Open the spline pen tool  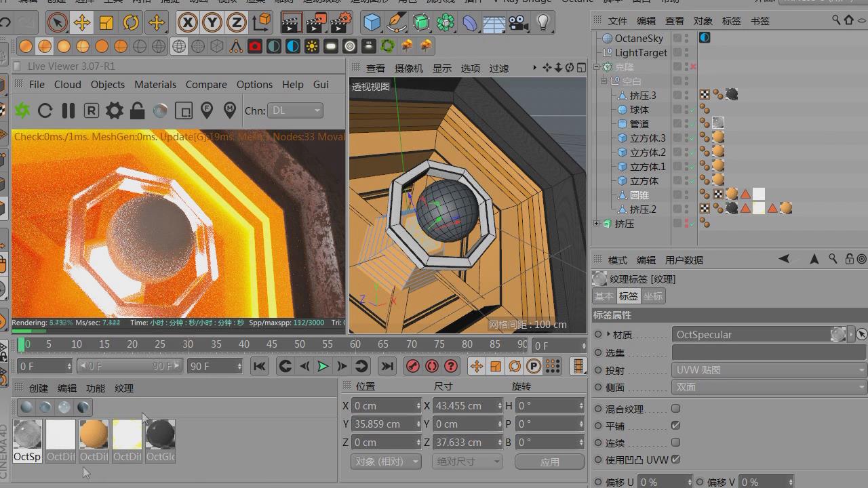click(396, 22)
